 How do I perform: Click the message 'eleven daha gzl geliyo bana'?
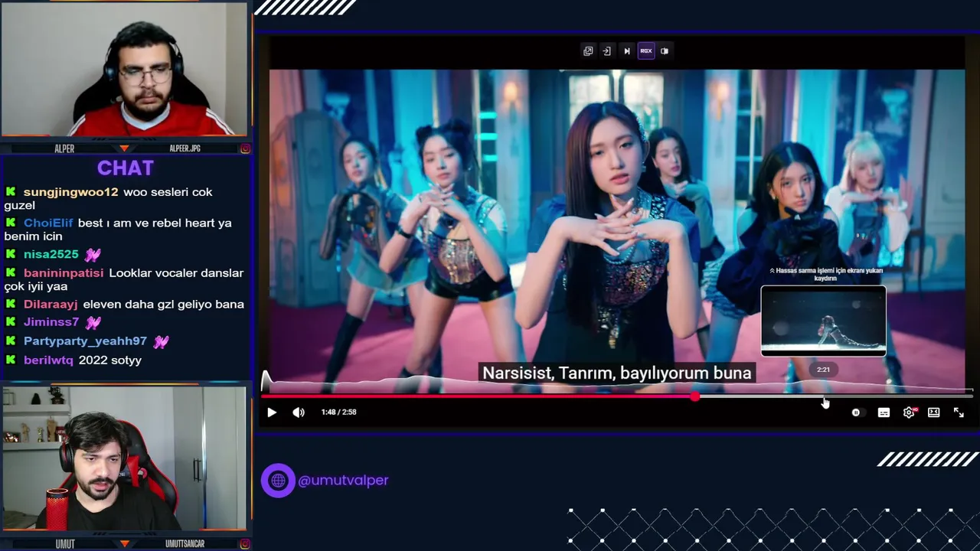click(x=164, y=305)
